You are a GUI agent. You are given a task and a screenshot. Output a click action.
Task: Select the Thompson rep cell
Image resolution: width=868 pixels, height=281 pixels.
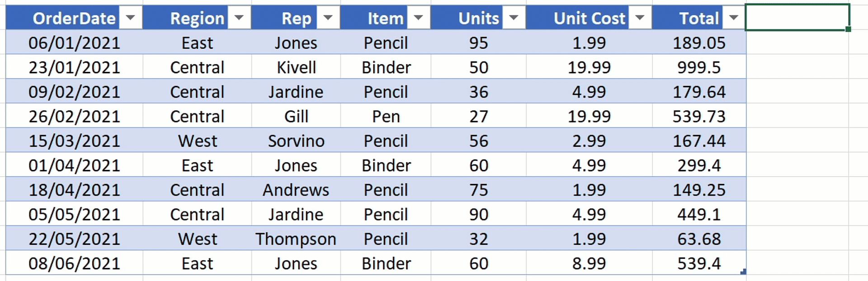(296, 239)
